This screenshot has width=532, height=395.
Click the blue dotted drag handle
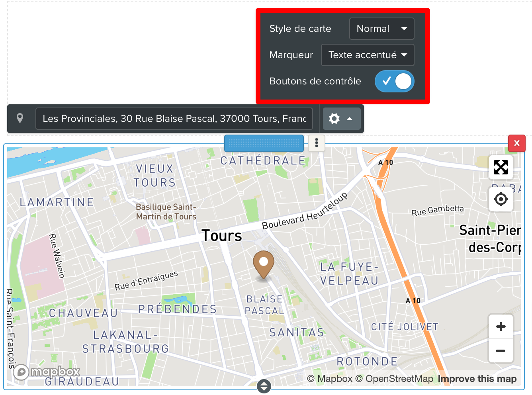pyautogui.click(x=264, y=143)
